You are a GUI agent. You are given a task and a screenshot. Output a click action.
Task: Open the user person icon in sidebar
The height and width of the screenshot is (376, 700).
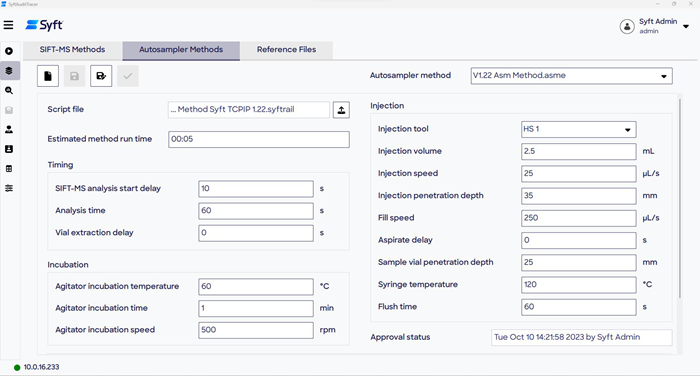pos(9,130)
